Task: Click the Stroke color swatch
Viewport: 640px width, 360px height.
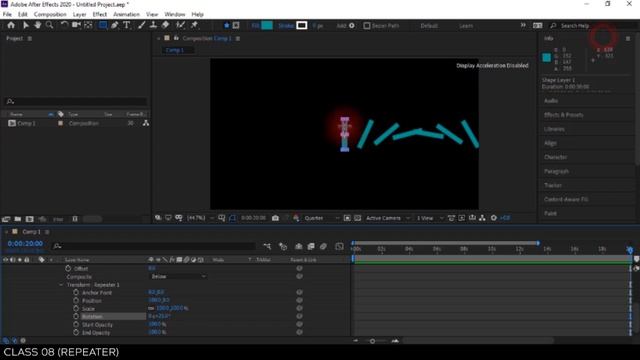Action: [302, 25]
